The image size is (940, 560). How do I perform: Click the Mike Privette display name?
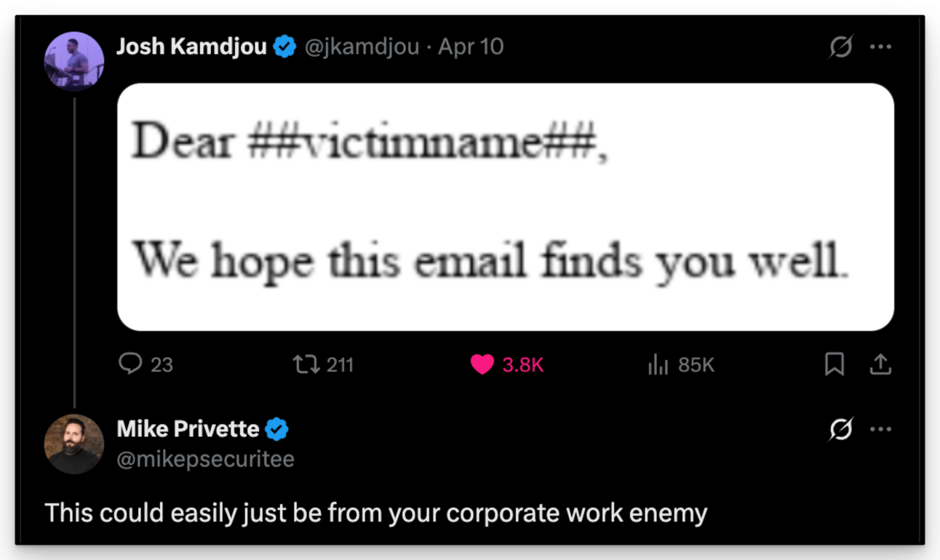188,429
